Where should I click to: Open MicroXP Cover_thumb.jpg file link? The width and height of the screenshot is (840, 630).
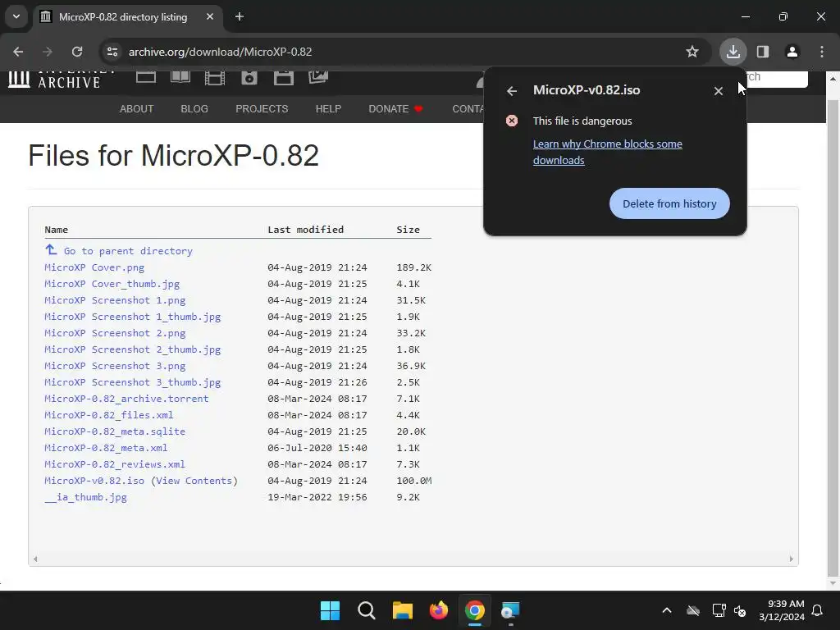coord(112,284)
